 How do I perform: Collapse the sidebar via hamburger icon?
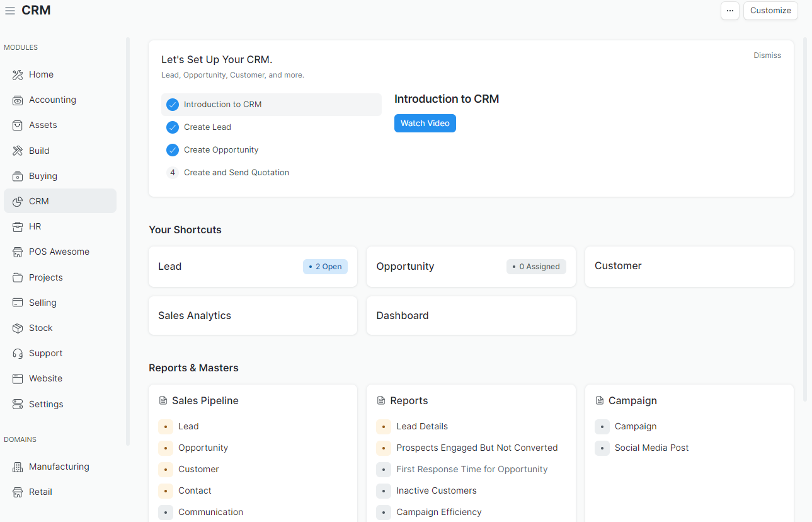pos(9,10)
